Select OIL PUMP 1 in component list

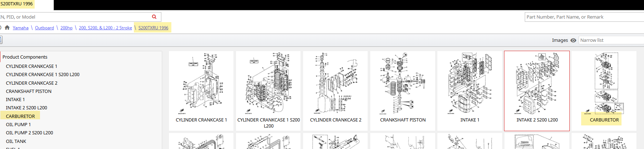tap(18, 125)
